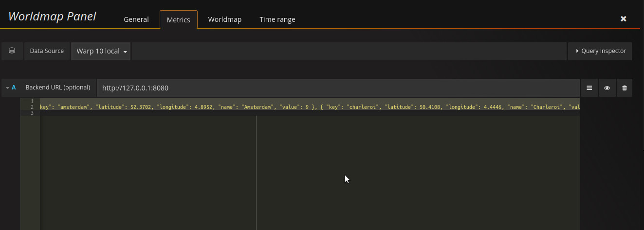Click code line 2 in the editor
The width and height of the screenshot is (644, 230).
310,107
